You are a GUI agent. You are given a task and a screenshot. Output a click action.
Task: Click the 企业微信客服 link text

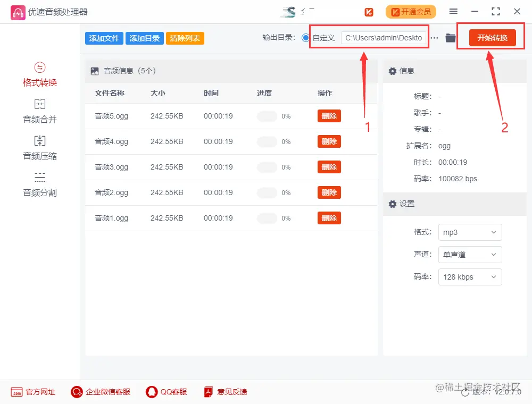click(108, 392)
